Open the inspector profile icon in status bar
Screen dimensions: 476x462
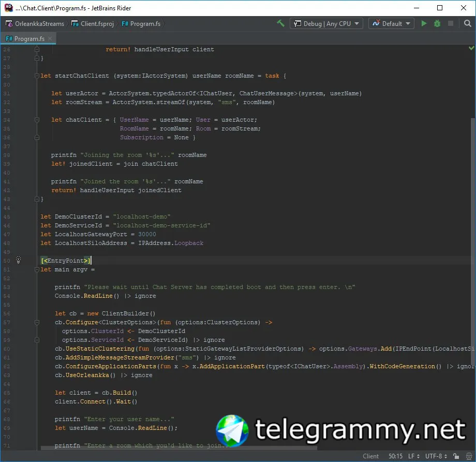click(x=469, y=456)
